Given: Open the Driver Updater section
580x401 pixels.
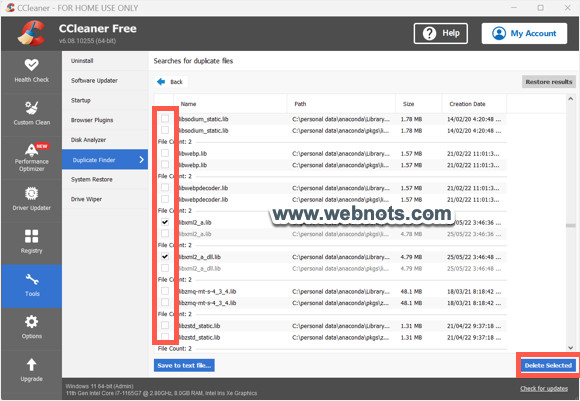Looking at the screenshot, I should [31, 200].
